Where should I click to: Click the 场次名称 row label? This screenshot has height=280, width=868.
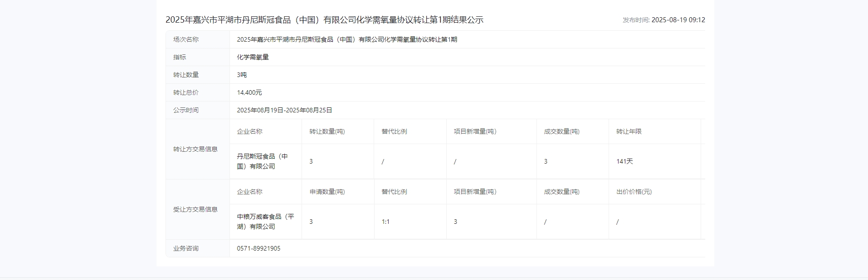(x=186, y=39)
